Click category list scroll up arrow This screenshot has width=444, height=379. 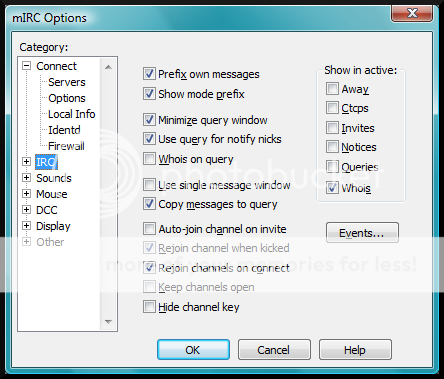point(108,67)
